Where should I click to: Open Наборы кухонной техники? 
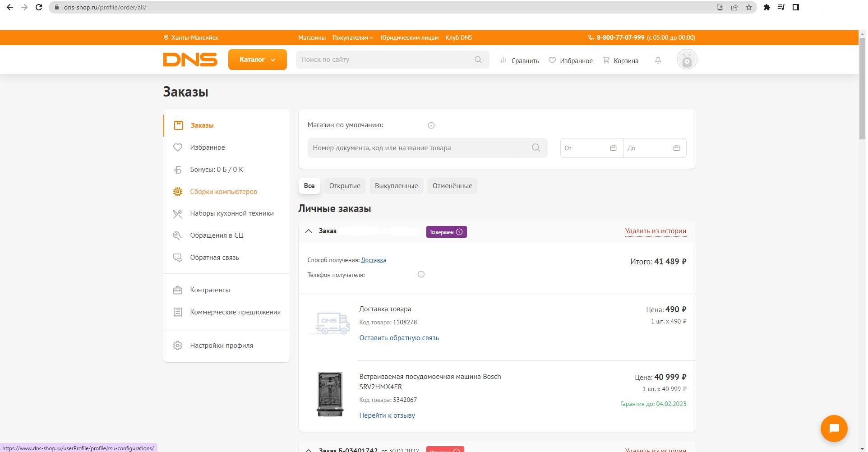coord(226,213)
